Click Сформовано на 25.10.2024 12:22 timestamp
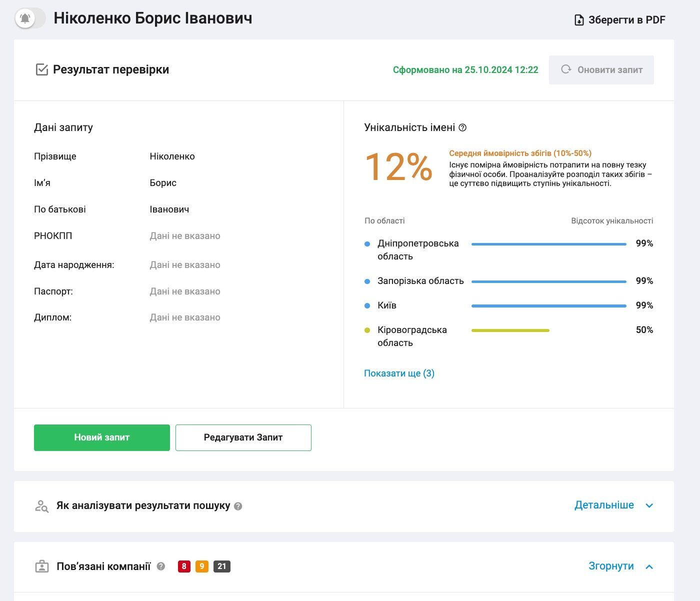 (x=465, y=70)
